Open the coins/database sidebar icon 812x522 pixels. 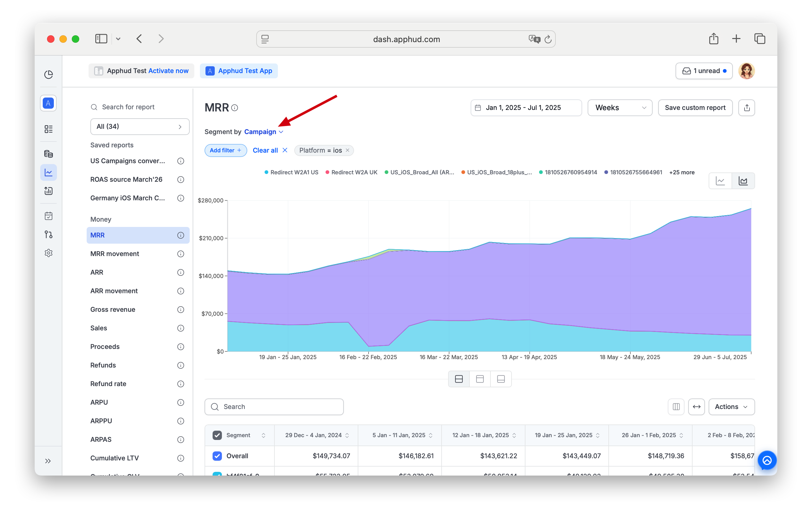[x=49, y=154]
